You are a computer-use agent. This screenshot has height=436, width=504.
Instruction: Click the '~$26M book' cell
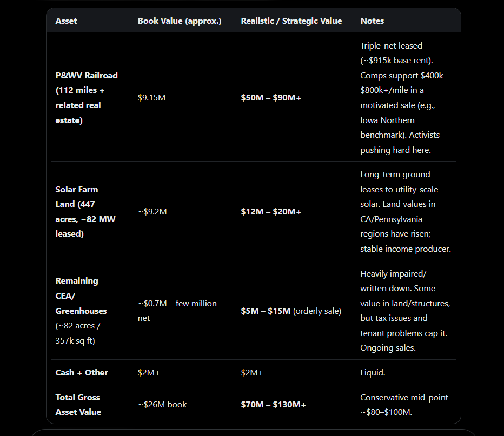click(x=162, y=405)
